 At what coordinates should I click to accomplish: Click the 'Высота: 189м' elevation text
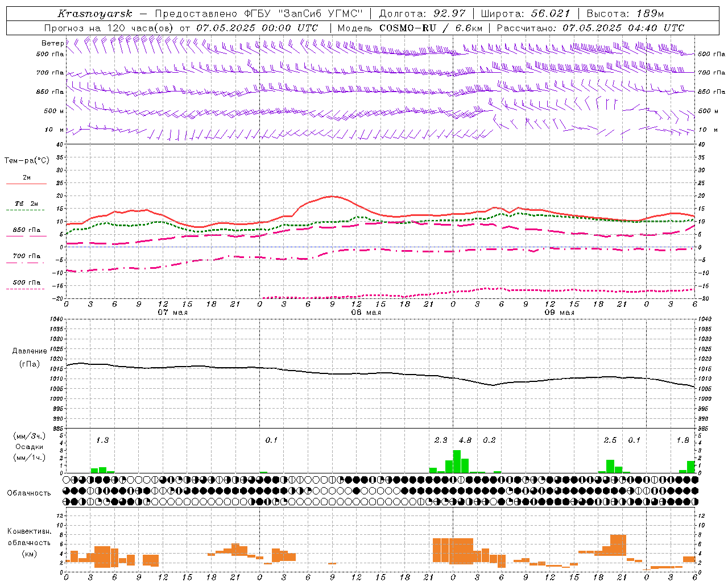[x=625, y=14]
